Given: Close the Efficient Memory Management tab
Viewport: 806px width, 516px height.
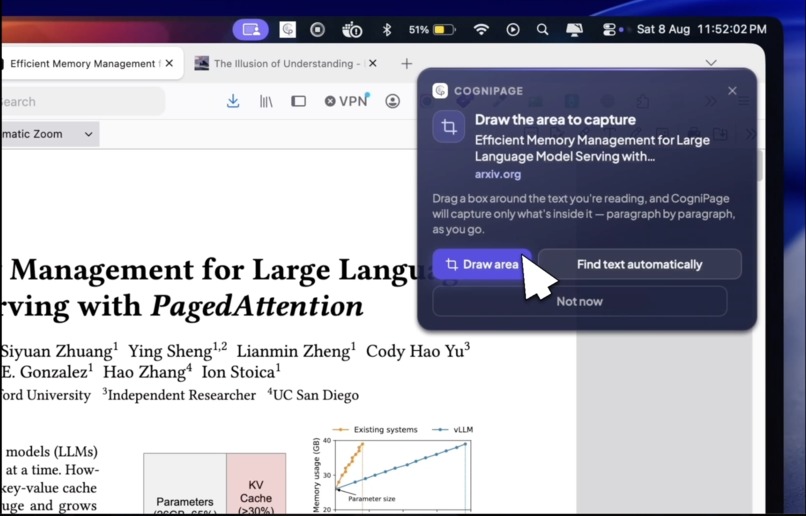Looking at the screenshot, I should (169, 63).
